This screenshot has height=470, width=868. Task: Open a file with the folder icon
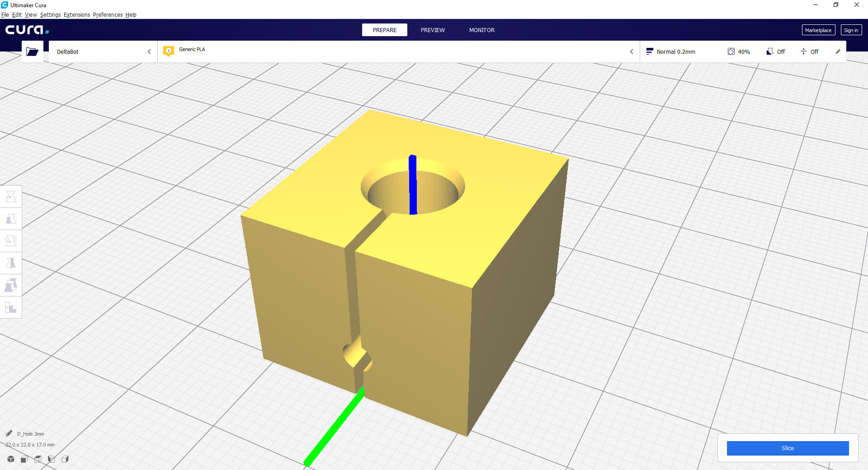pos(33,52)
